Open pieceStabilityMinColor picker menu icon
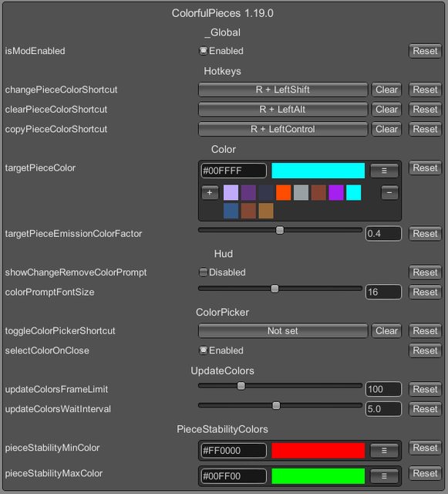Viewport: 448px width, 494px height. 384,451
